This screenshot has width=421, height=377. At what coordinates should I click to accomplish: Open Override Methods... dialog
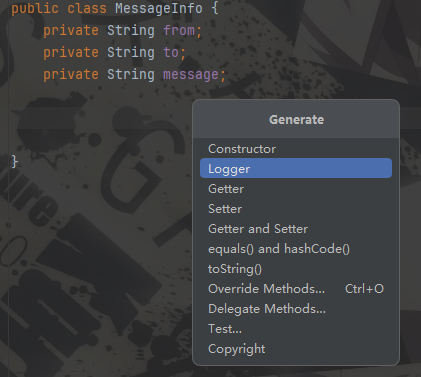pos(296,289)
